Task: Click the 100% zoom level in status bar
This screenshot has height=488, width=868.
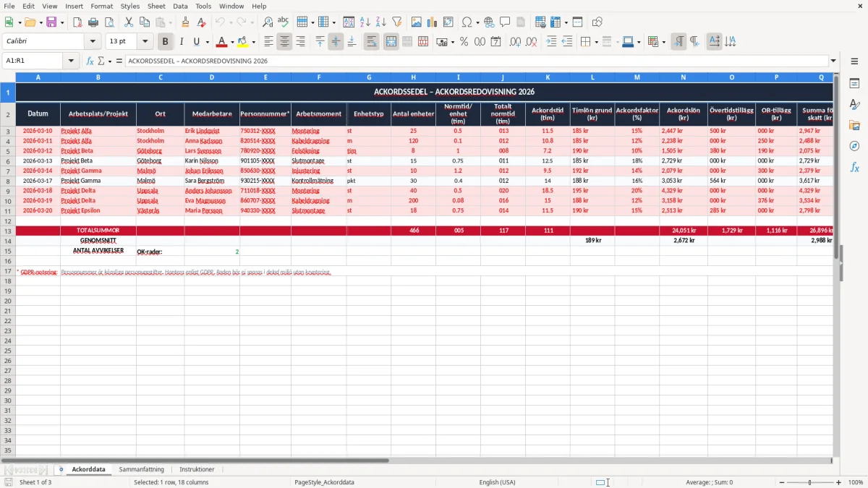Action: (855, 482)
